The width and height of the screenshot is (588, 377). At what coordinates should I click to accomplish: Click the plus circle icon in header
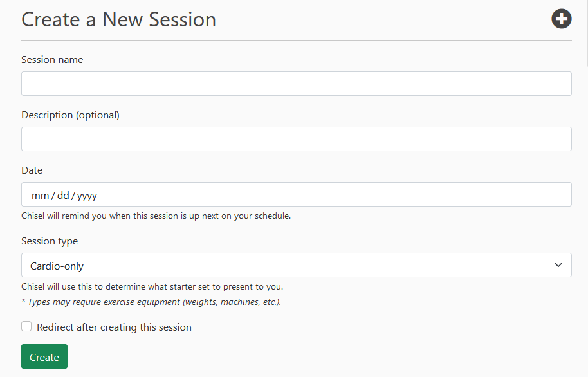pyautogui.click(x=561, y=19)
